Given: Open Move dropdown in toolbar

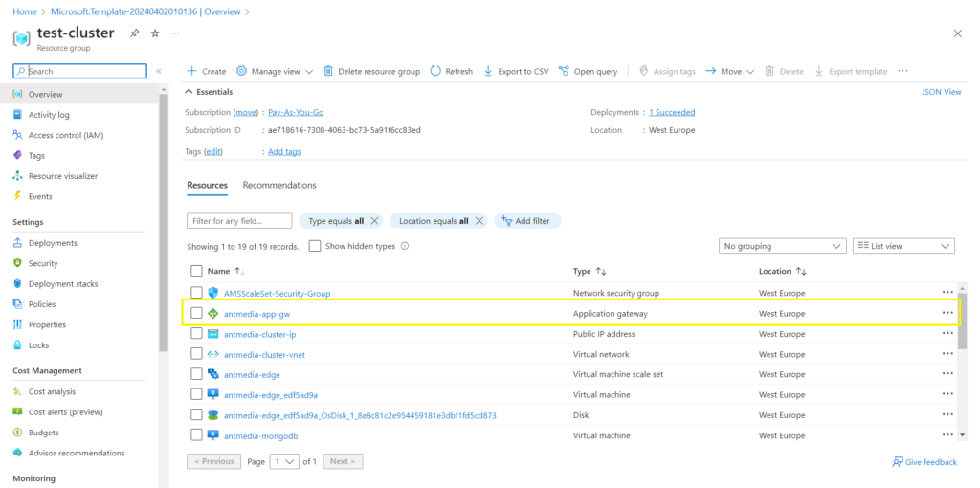Looking at the screenshot, I should click(730, 71).
